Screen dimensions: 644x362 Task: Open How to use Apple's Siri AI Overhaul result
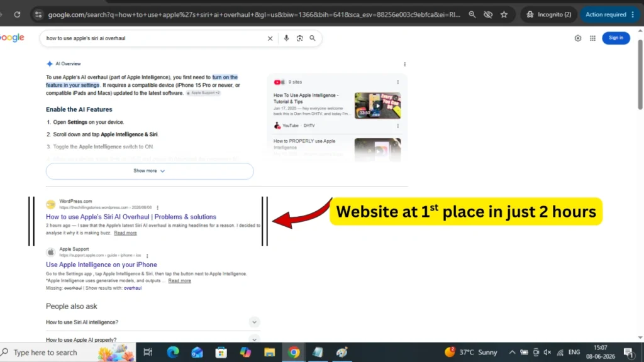tap(131, 217)
